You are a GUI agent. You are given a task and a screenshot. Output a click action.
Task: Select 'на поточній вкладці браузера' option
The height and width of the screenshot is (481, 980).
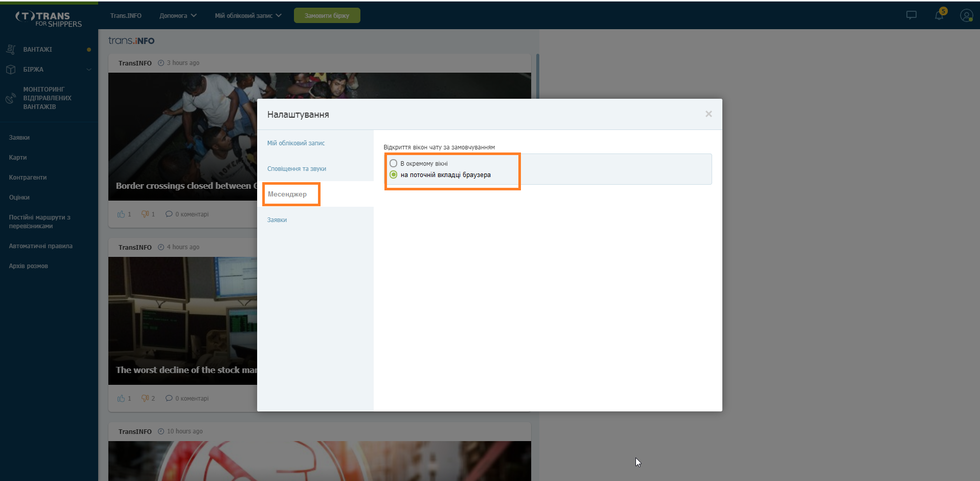pyautogui.click(x=393, y=175)
